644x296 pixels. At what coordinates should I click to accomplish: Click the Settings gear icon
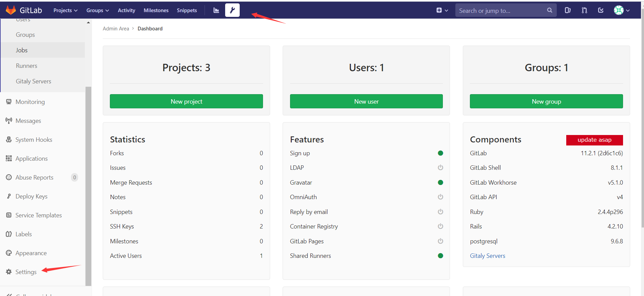9,272
